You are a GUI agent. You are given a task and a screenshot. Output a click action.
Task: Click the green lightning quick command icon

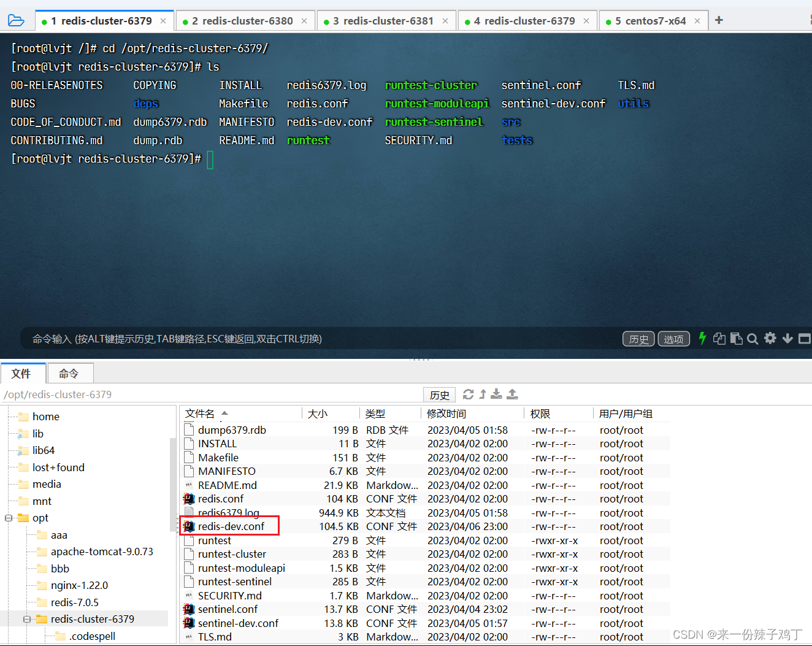pyautogui.click(x=703, y=338)
